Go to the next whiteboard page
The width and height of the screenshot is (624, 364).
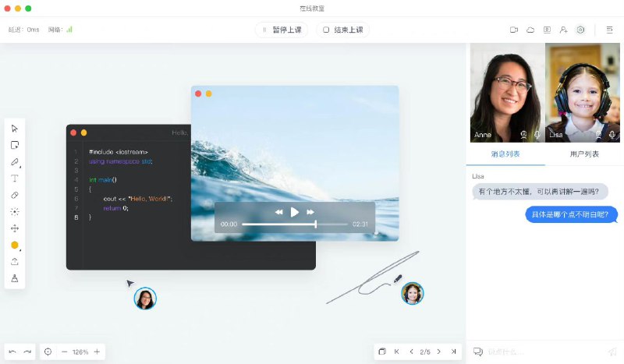(439, 352)
